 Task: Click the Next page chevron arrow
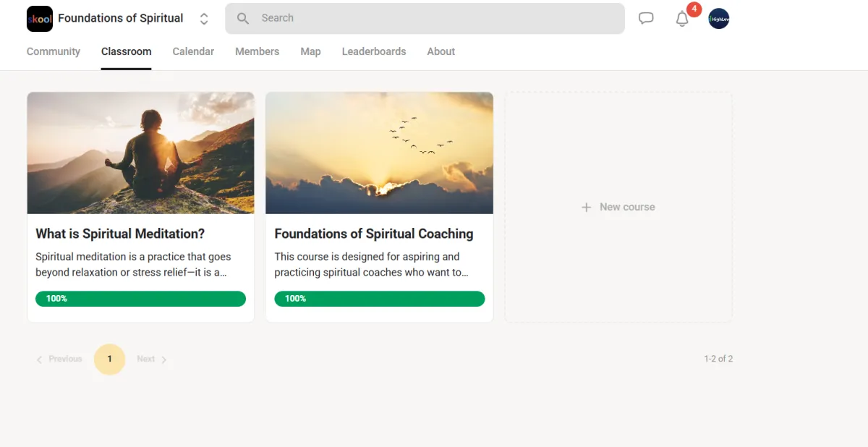[x=164, y=359]
